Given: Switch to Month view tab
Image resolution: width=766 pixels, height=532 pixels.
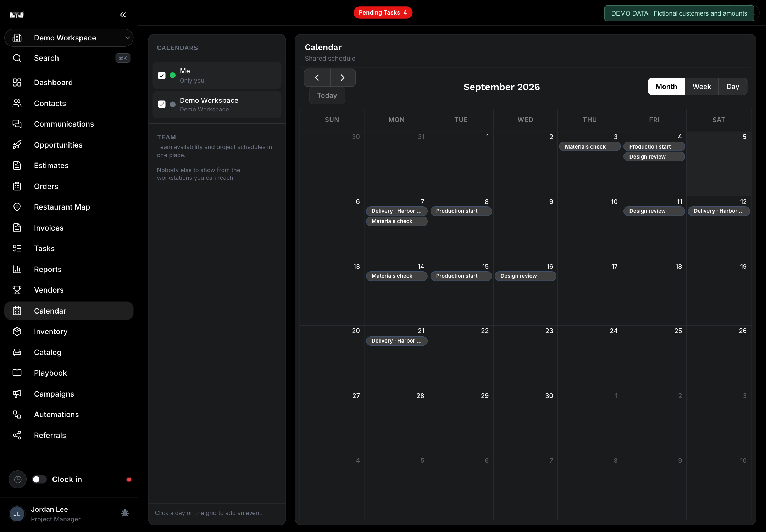Looking at the screenshot, I should coord(666,87).
